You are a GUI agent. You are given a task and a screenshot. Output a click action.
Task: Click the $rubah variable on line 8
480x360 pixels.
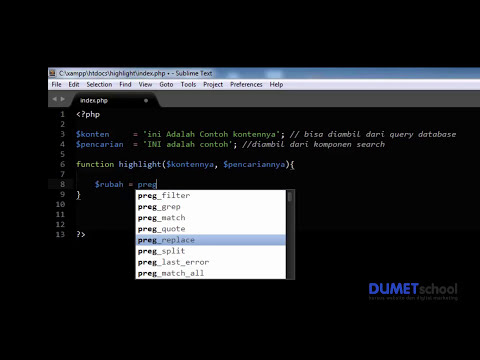(x=109, y=184)
